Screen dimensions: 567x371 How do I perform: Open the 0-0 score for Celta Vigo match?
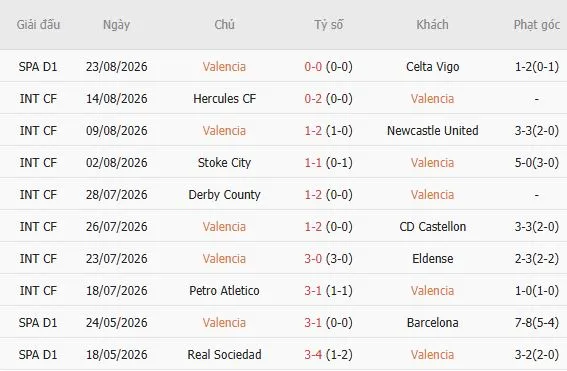[x=313, y=67]
